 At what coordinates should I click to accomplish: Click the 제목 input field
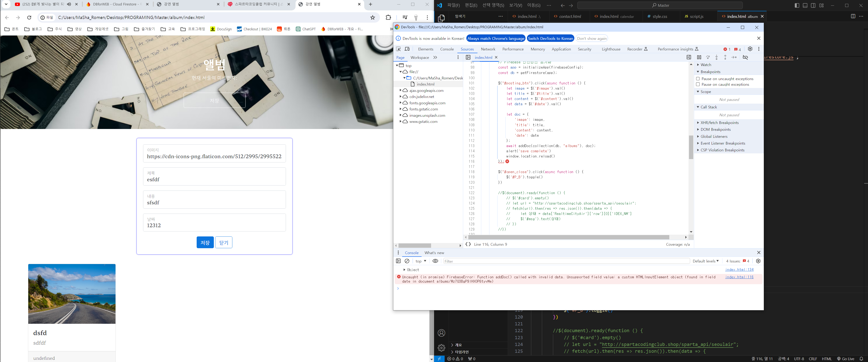click(x=214, y=176)
